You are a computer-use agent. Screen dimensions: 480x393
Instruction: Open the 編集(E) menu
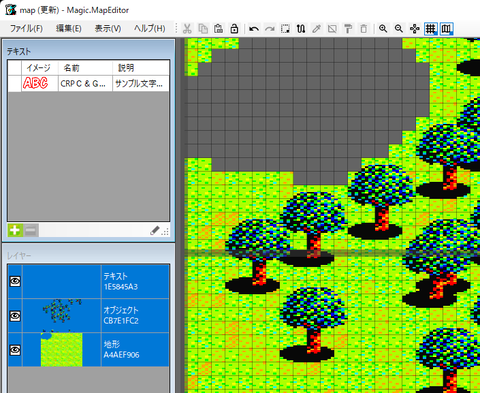(x=69, y=29)
